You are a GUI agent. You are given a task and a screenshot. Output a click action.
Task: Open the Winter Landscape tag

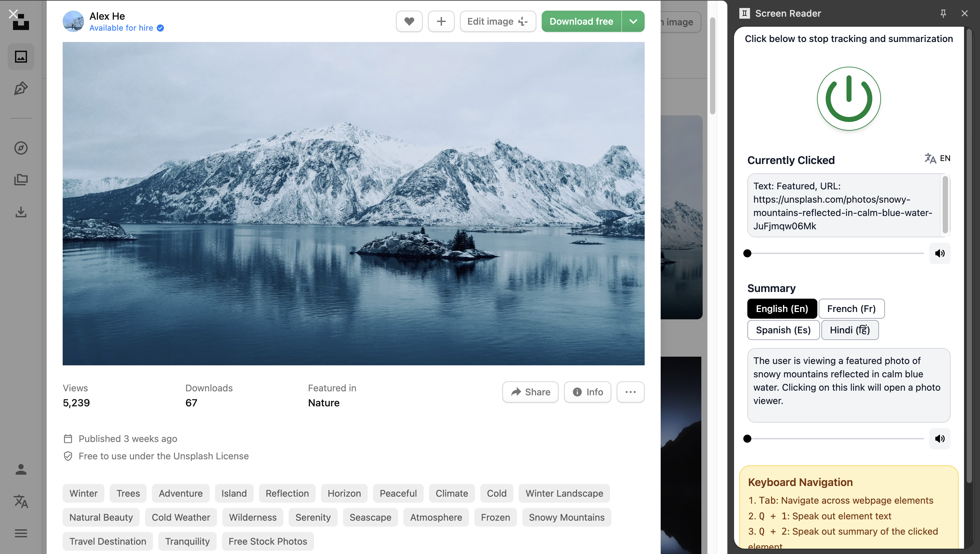[x=564, y=494]
